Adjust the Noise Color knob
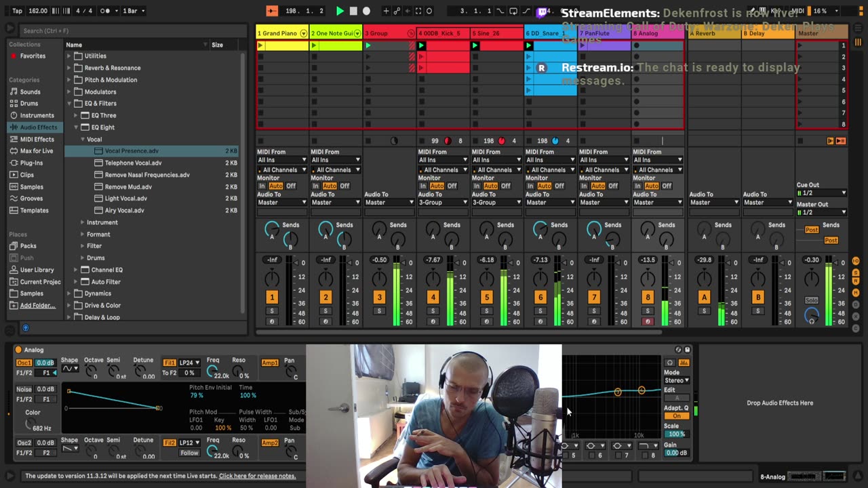The image size is (868, 488). [31, 424]
